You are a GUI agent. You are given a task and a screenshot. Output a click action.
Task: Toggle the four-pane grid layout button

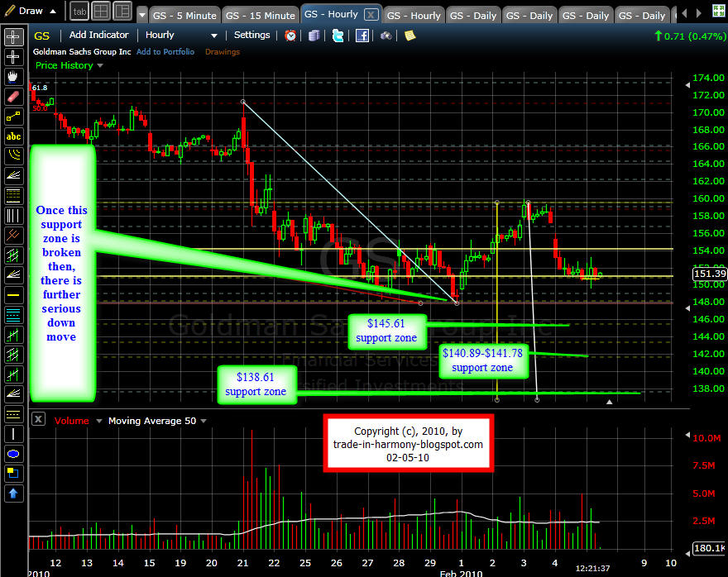tap(101, 12)
